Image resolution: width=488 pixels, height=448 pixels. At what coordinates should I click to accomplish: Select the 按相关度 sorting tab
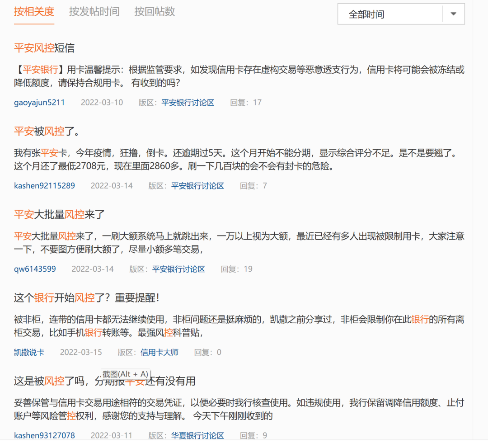click(x=34, y=12)
